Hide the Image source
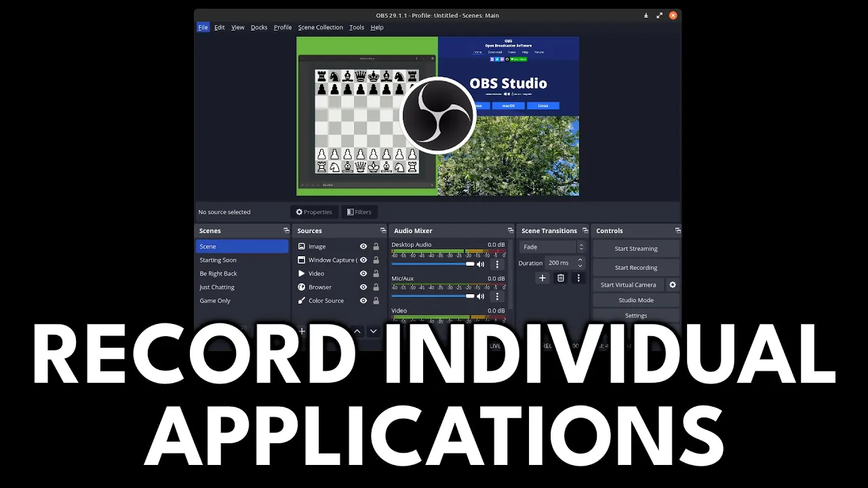Viewport: 868px width, 488px height. pos(363,247)
